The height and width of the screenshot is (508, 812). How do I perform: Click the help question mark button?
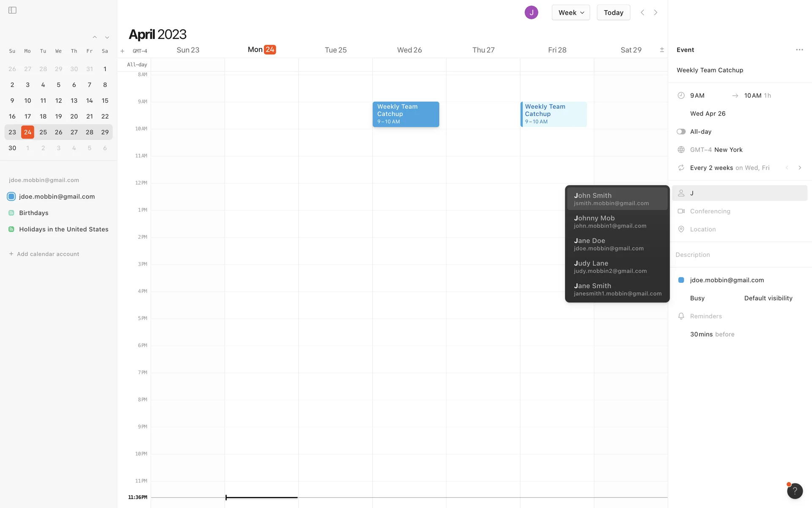pos(794,491)
